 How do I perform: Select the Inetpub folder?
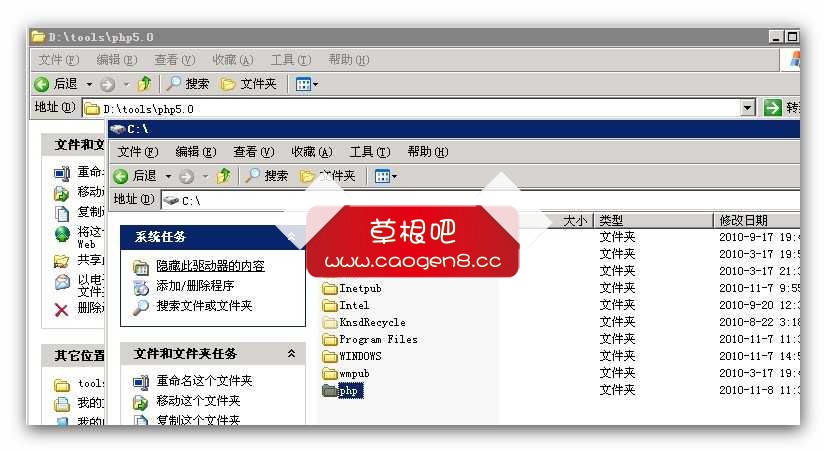[x=360, y=288]
